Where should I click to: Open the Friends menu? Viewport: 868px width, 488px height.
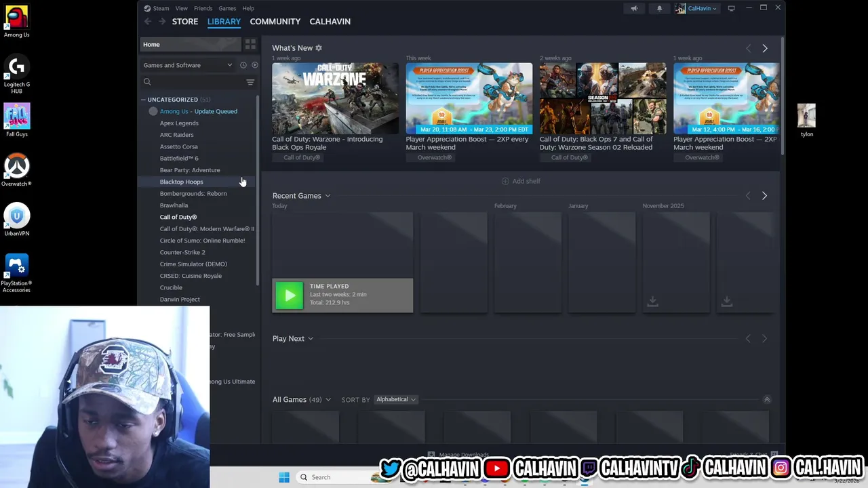203,8
